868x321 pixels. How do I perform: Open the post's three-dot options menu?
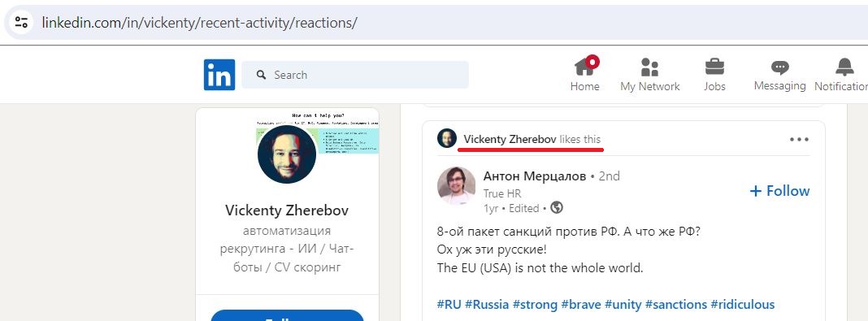pyautogui.click(x=799, y=139)
